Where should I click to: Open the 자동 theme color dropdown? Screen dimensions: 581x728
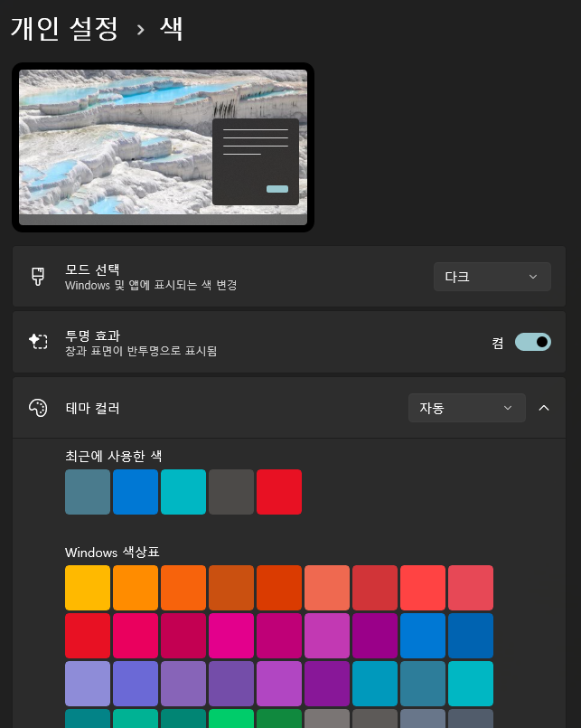pos(467,408)
